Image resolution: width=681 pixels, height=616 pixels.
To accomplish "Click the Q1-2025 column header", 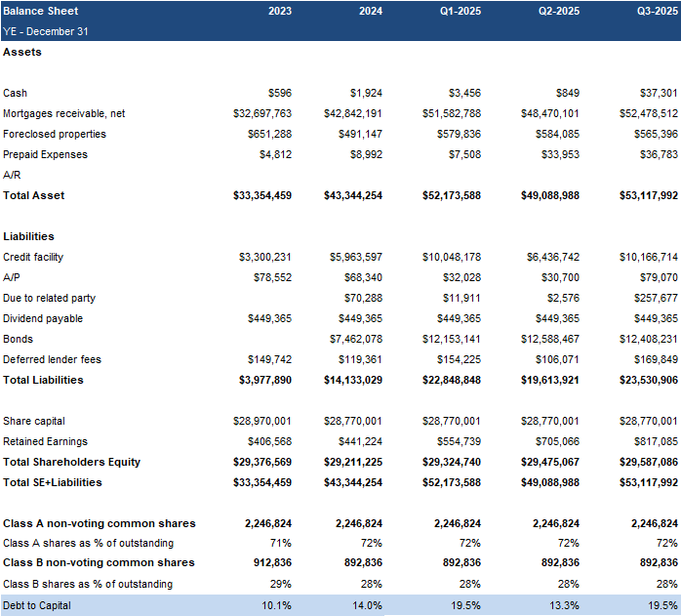I will click(x=461, y=11).
